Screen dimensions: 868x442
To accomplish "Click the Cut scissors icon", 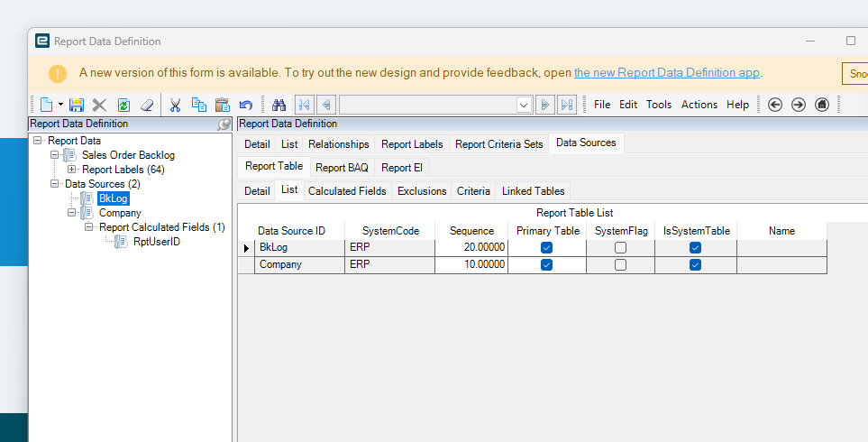I will pyautogui.click(x=176, y=105).
